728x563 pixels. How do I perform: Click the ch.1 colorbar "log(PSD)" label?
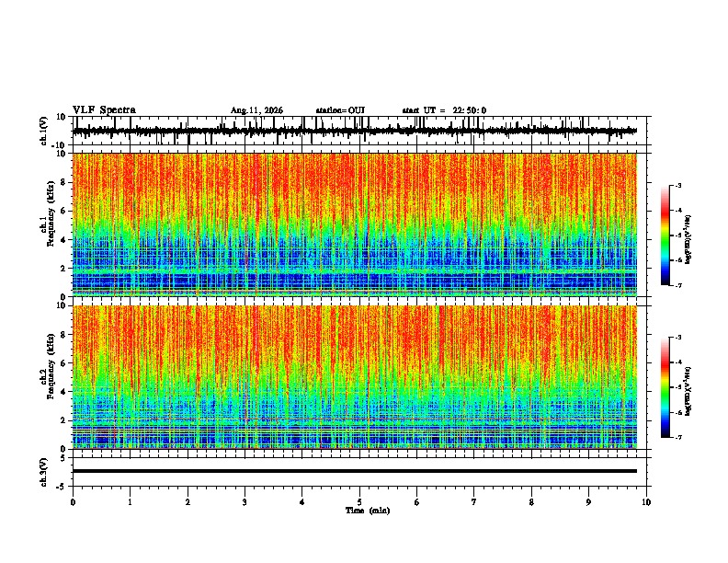pos(688,239)
